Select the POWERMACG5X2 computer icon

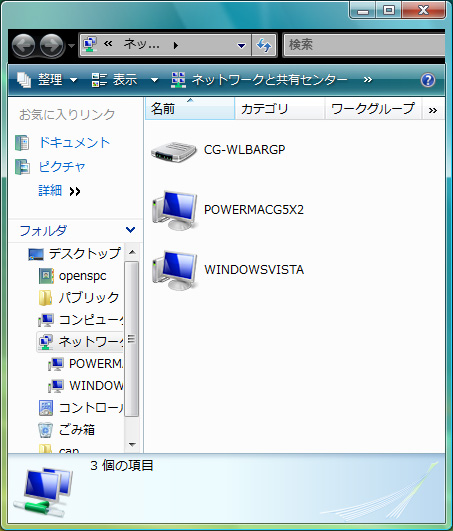174,210
